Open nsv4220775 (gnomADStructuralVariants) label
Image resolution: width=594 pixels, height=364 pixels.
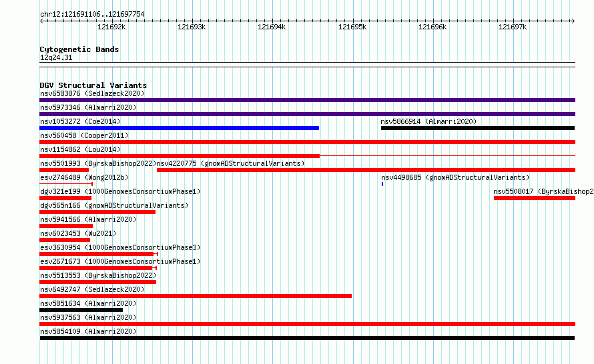click(230, 163)
